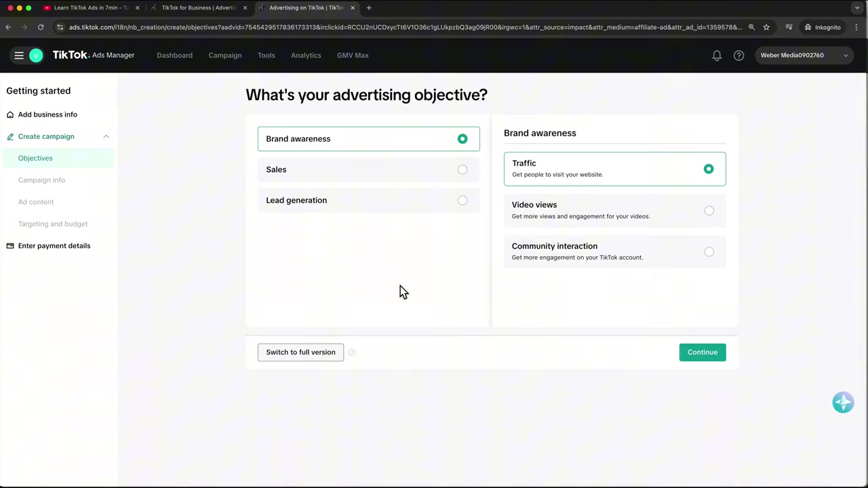Select Ad content in the sidebar
The image size is (868, 488).
(x=36, y=202)
